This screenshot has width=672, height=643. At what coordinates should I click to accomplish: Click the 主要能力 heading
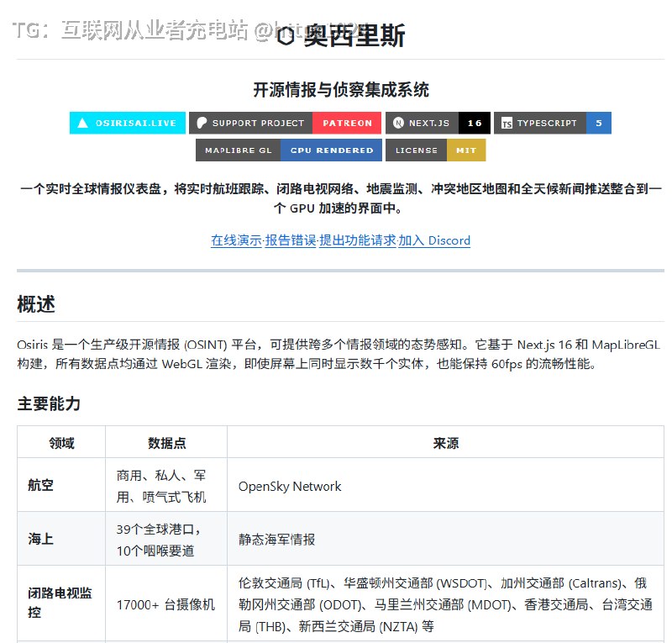(49, 403)
